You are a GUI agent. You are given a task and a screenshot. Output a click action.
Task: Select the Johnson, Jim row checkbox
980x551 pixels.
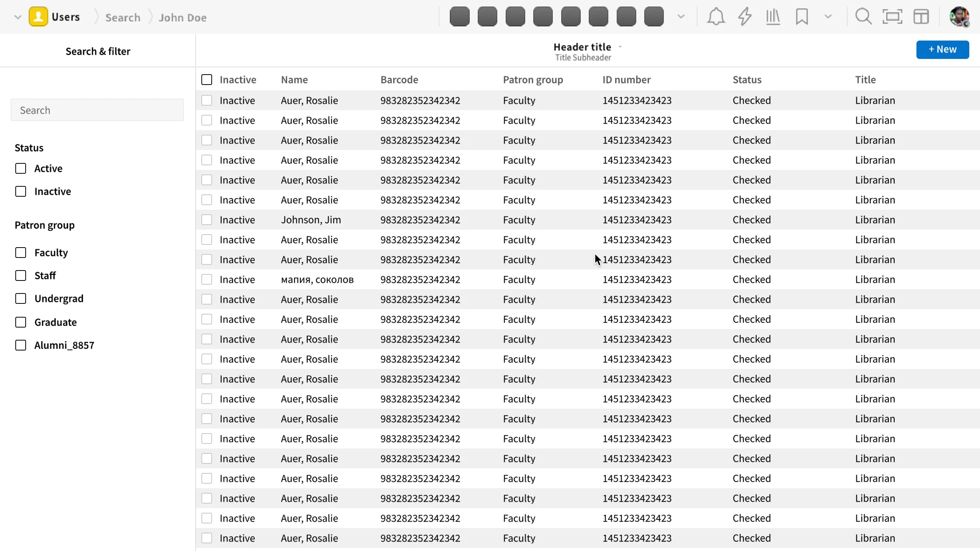point(207,220)
